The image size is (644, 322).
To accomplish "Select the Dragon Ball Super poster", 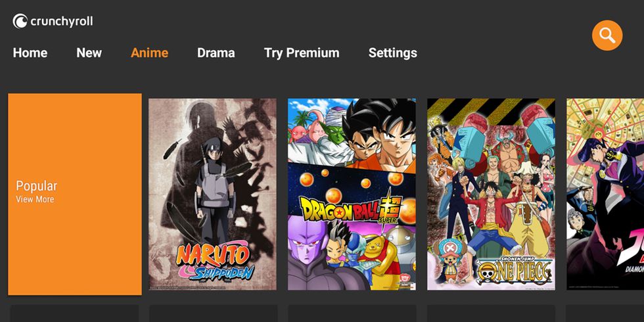I will point(352,195).
